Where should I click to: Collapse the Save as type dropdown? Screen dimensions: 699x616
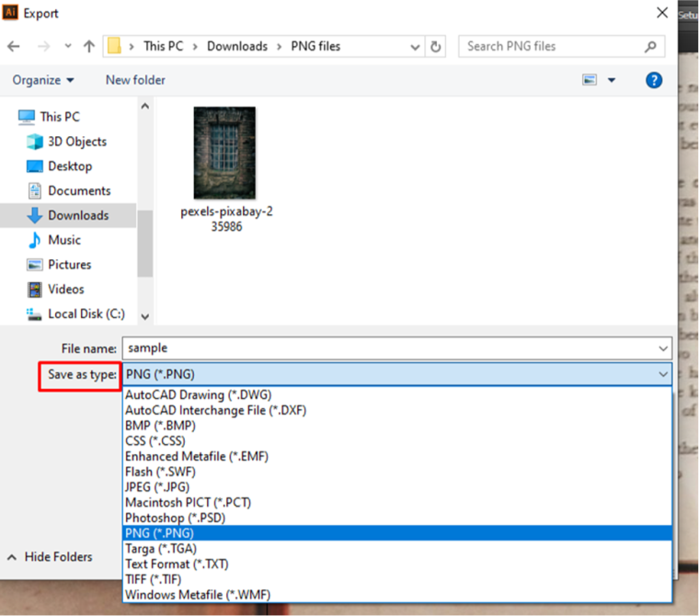[663, 374]
